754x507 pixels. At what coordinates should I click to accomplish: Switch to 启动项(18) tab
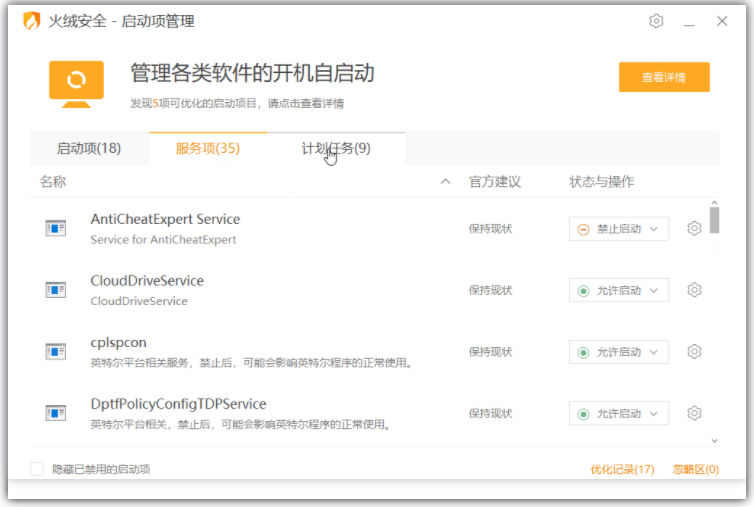(x=89, y=149)
